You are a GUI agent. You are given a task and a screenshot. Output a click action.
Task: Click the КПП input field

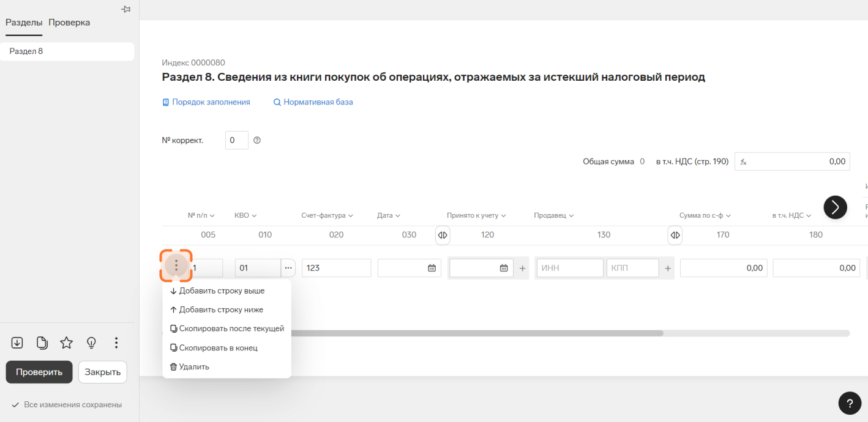(x=633, y=268)
